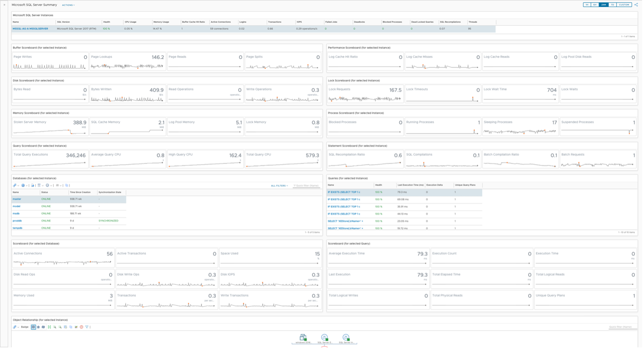644x349 pixels.
Task: Click the Object Relationship quick filter field
Action: (x=622, y=327)
